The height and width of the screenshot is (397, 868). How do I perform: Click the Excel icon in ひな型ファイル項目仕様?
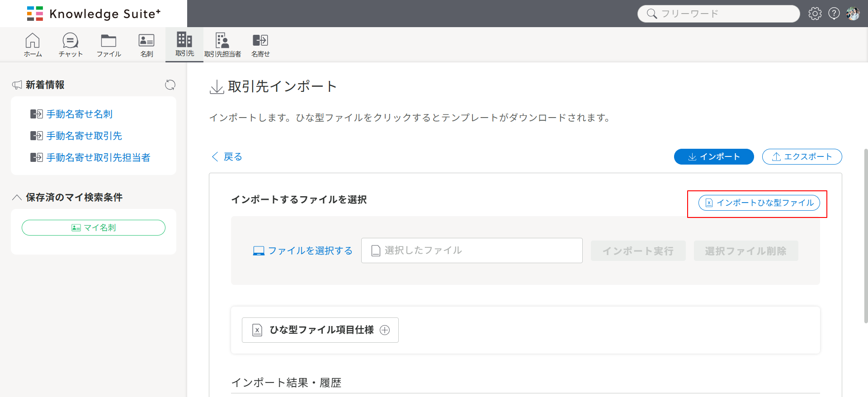[257, 330]
